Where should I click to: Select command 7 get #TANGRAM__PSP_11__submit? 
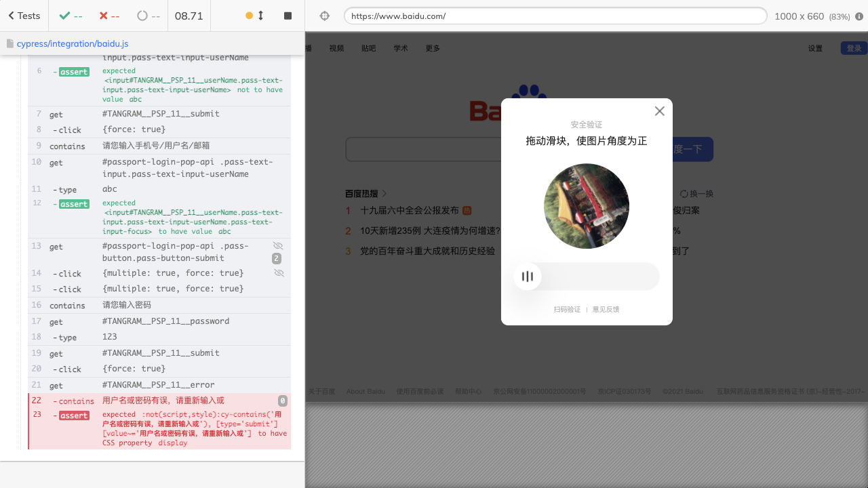click(x=159, y=114)
